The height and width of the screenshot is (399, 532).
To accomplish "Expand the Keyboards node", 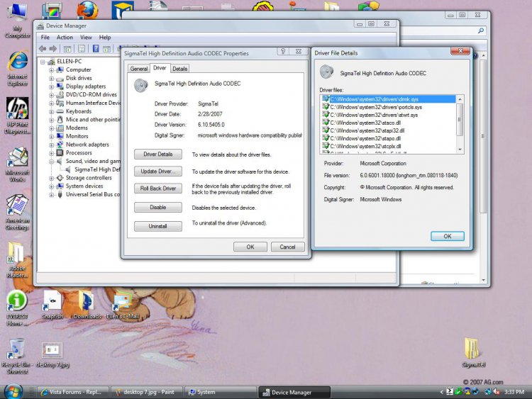I will point(51,111).
